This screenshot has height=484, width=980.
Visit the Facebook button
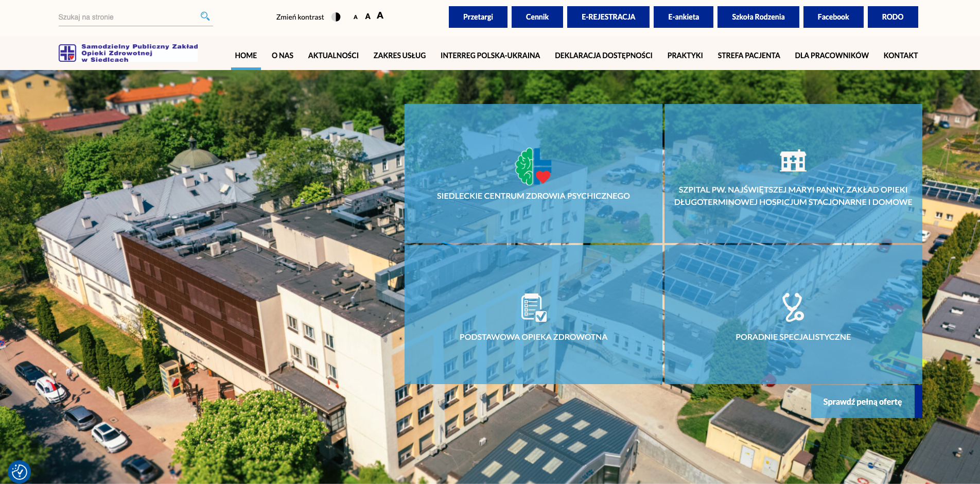[x=833, y=17]
